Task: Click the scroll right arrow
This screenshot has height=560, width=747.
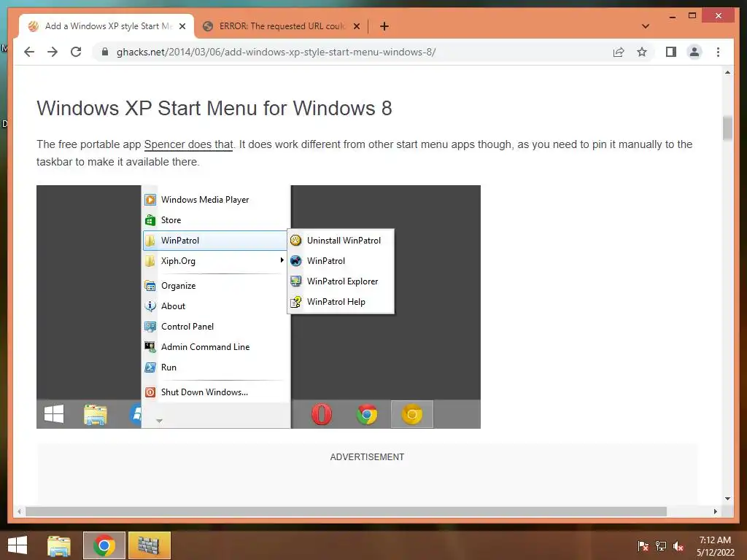Action: (716, 511)
